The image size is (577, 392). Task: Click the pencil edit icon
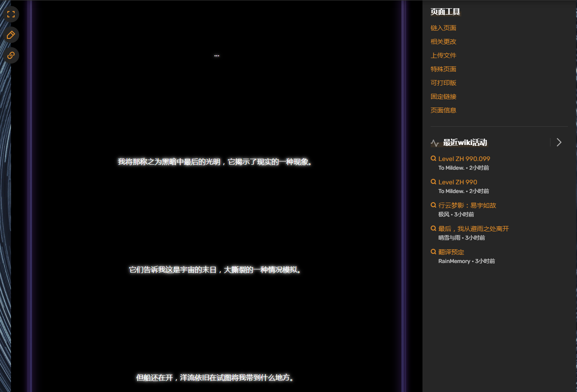pyautogui.click(x=11, y=35)
